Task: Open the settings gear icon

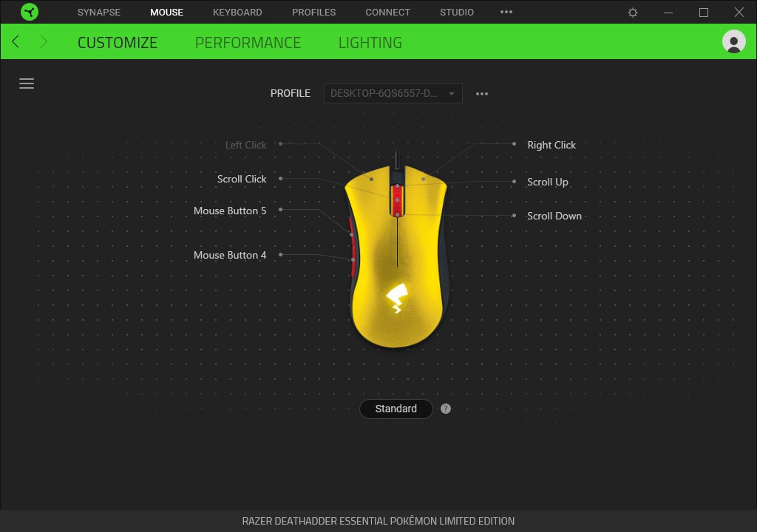Action: pyautogui.click(x=633, y=13)
